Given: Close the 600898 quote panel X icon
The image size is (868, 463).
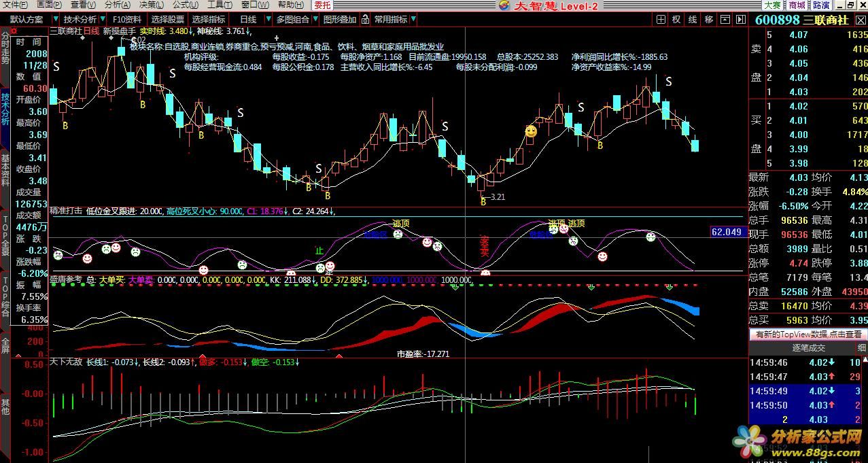Looking at the screenshot, I should click(x=859, y=19).
